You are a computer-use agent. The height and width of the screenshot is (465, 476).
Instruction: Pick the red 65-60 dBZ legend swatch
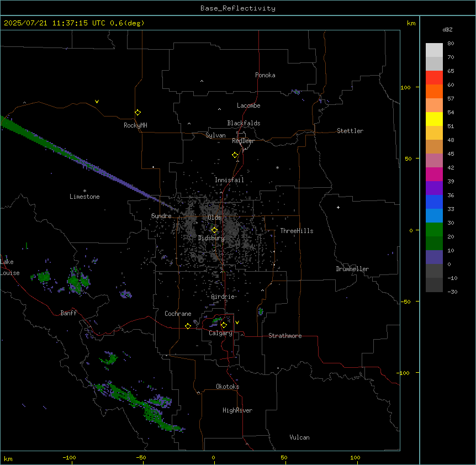[434, 78]
